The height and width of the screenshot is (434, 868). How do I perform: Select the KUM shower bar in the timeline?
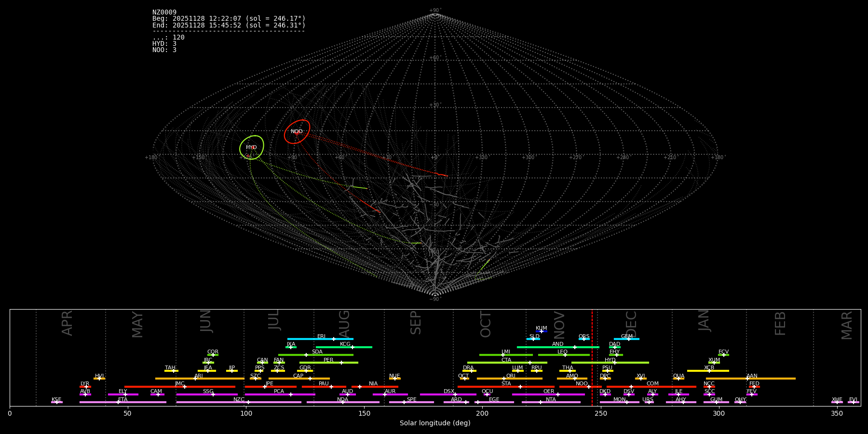(542, 331)
